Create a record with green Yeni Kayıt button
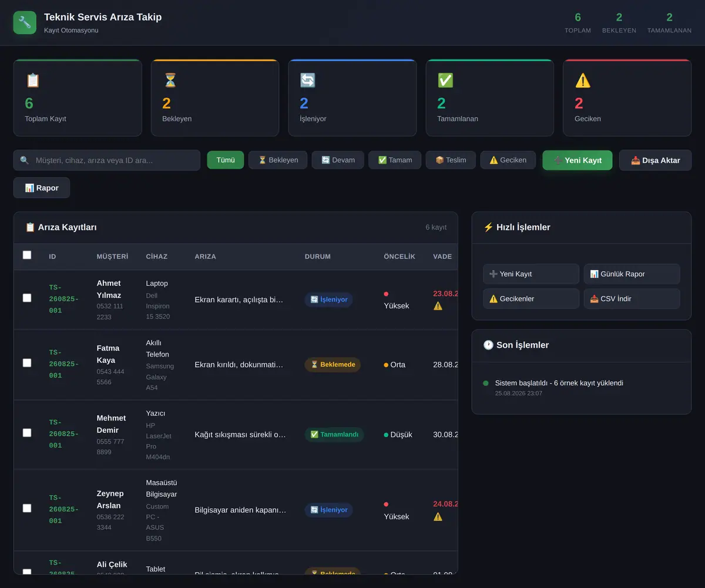Screen dimensions: 705x588 coord(578,160)
